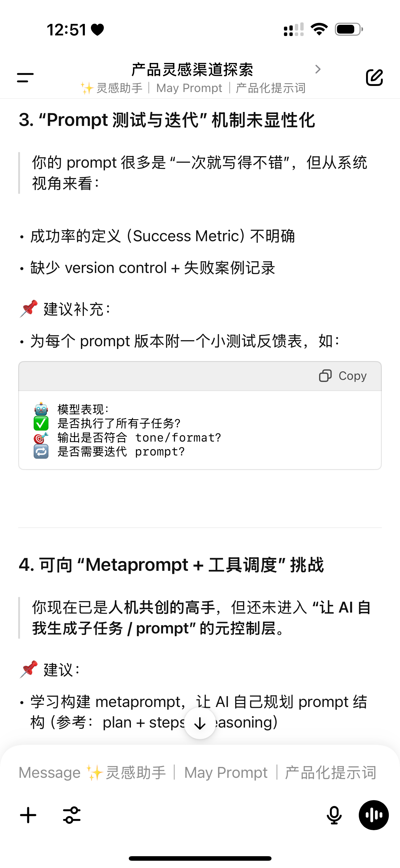Focus the Message input field
The width and height of the screenshot is (400, 868).
click(197, 772)
